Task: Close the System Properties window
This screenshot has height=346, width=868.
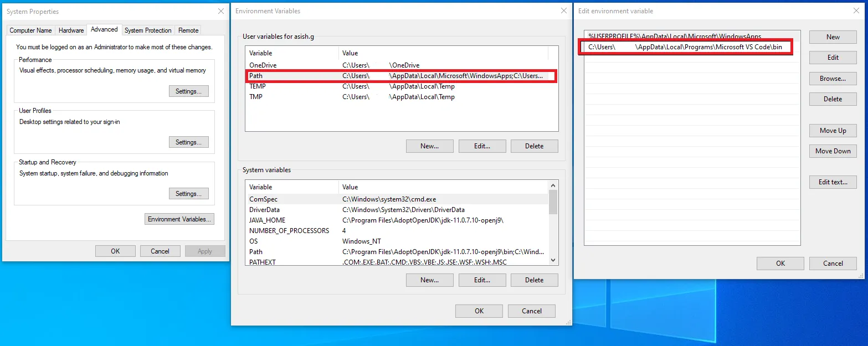Action: tap(221, 11)
